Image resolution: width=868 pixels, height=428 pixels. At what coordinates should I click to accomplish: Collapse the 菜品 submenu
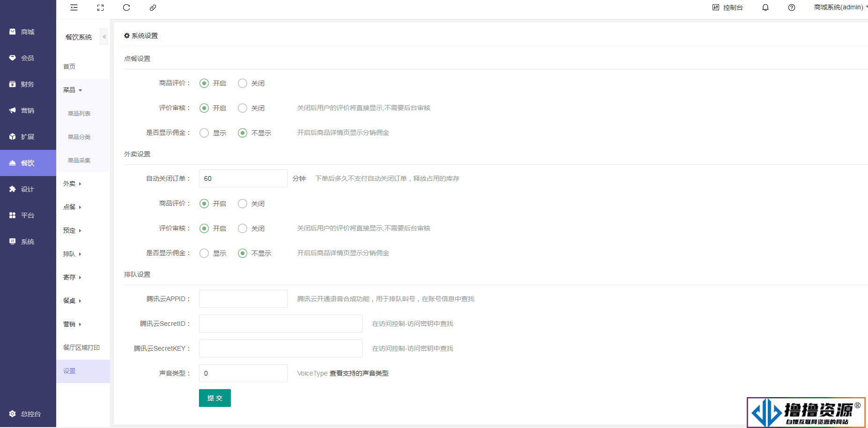point(83,90)
